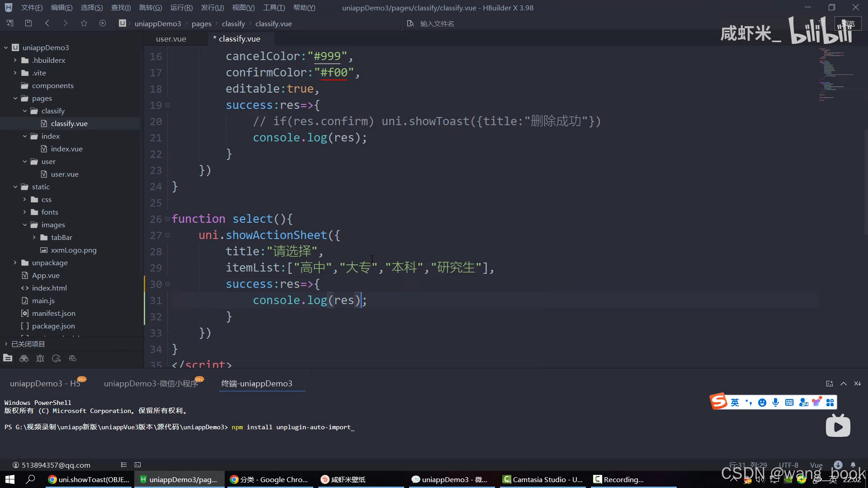
Task: Expand the css folder
Action: point(24,199)
